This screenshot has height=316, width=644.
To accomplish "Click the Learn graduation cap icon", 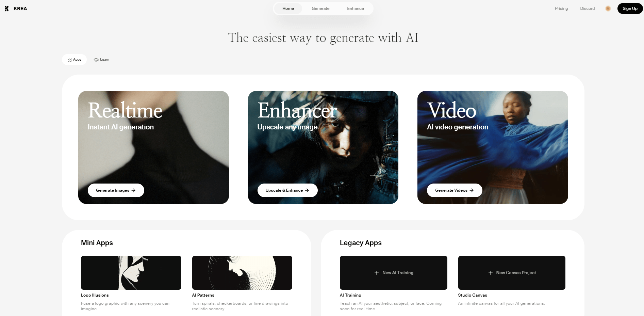I will pos(96,60).
